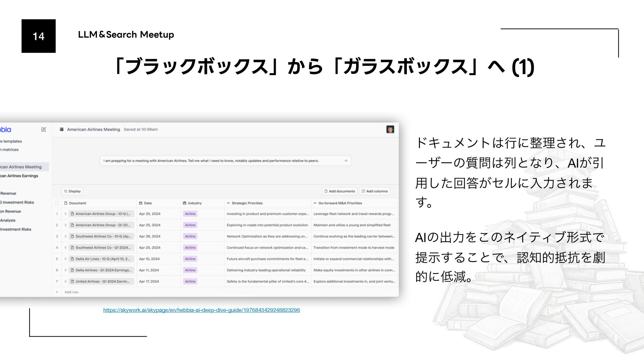Click the new matrix compose icon
This screenshot has height=362, width=644.
click(x=44, y=129)
